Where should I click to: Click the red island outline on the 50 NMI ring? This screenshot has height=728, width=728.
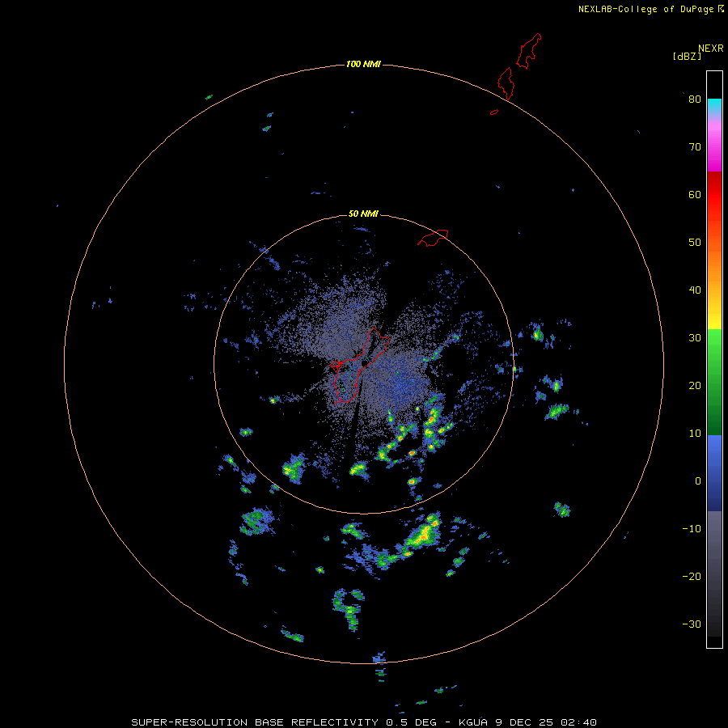pos(433,237)
